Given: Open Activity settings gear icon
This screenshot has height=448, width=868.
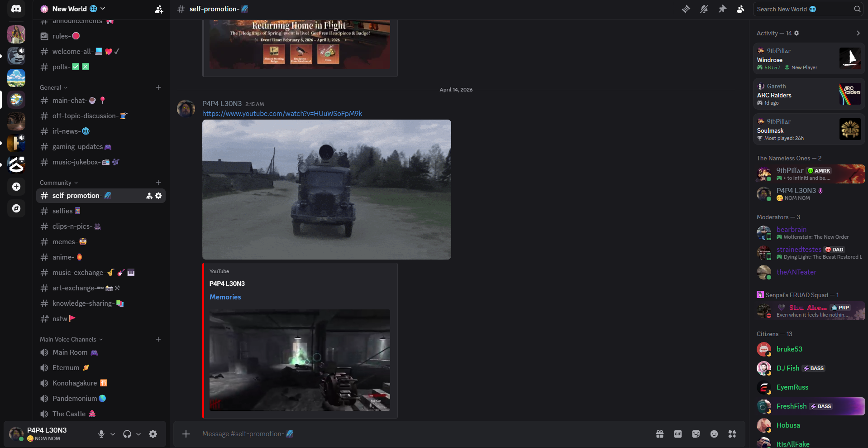Looking at the screenshot, I should [x=796, y=33].
